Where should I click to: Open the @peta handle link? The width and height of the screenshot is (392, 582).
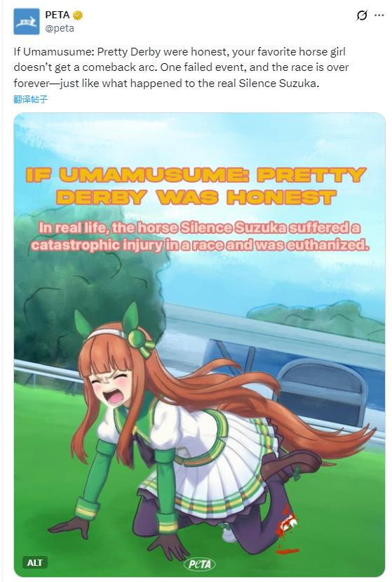click(60, 28)
